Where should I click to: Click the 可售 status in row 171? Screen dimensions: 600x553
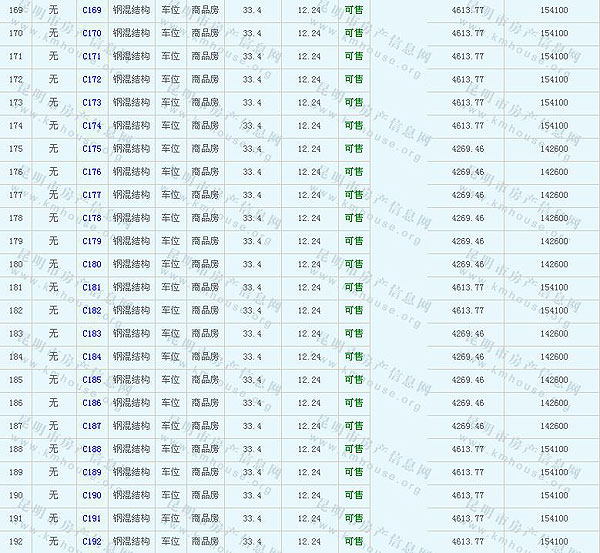tap(354, 56)
